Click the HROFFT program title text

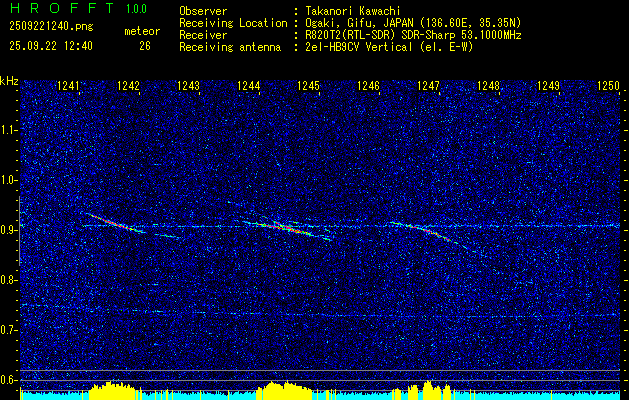[x=62, y=8]
